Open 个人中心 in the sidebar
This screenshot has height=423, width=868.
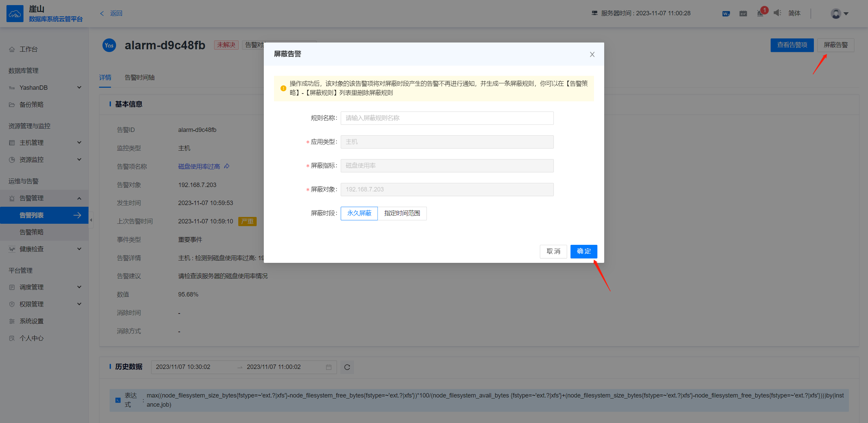[x=31, y=338]
